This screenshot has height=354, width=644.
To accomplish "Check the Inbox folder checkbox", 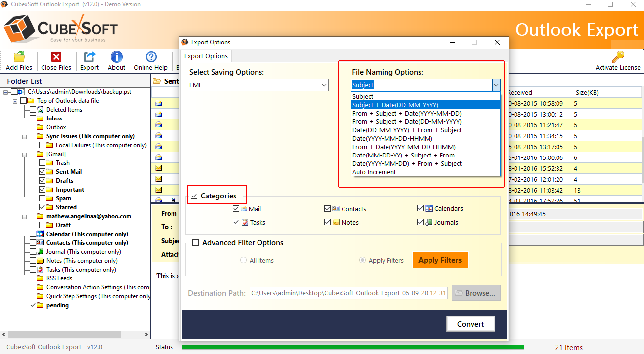I will click(33, 118).
